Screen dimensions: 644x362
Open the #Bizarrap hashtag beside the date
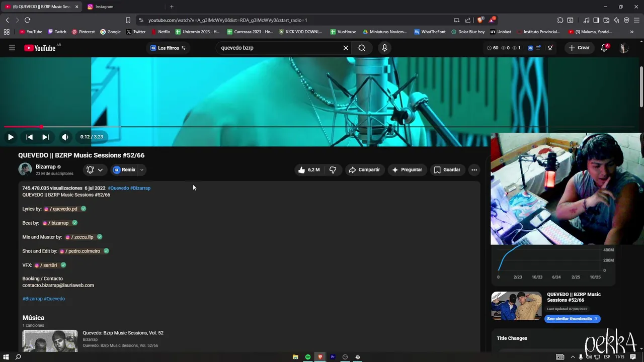tap(140, 188)
